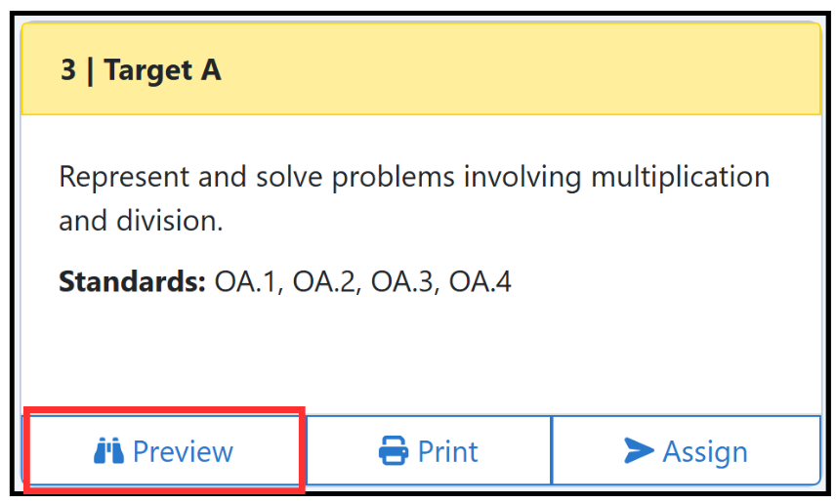Image resolution: width=836 pixels, height=504 pixels.
Task: Select standard OA.4 in the list
Action: (x=480, y=281)
